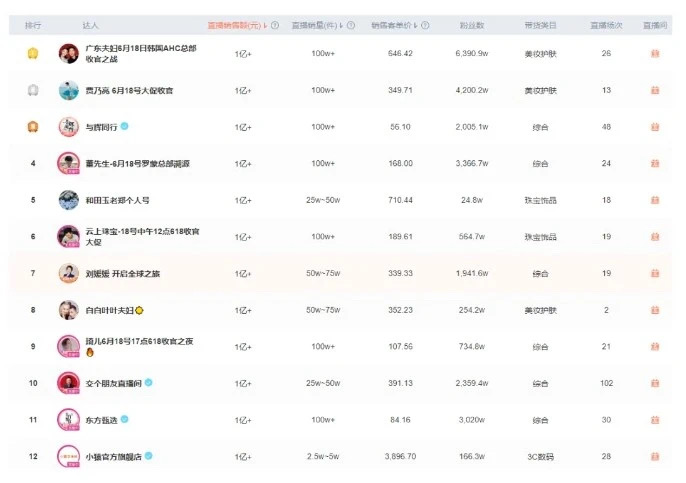Click the 带货类目 column header

pyautogui.click(x=540, y=25)
